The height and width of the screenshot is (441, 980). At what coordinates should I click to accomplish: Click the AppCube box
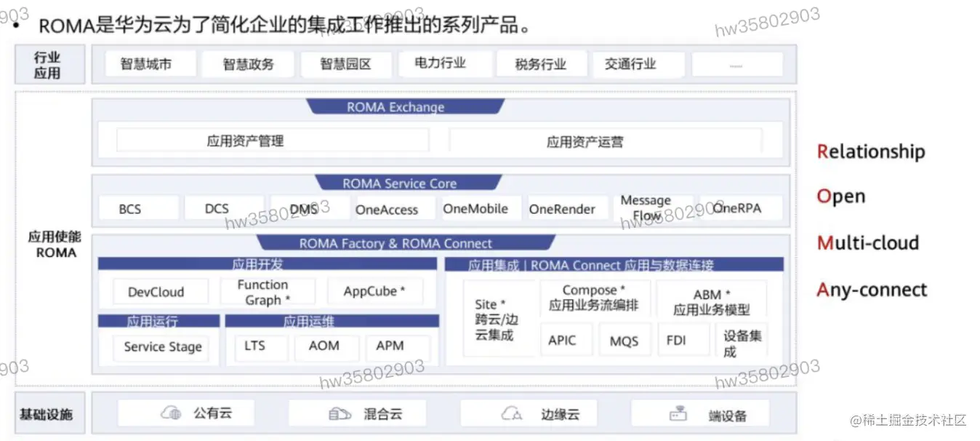(374, 292)
